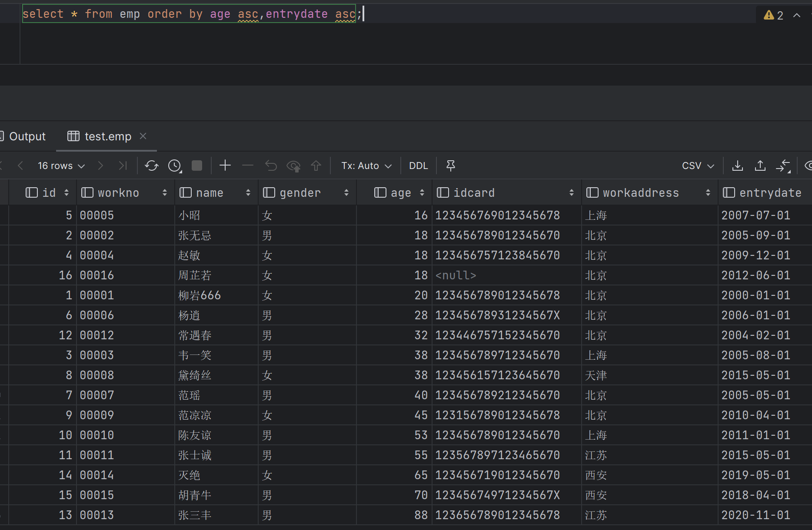Select the null idcard cell
812x530 pixels.
(x=507, y=275)
